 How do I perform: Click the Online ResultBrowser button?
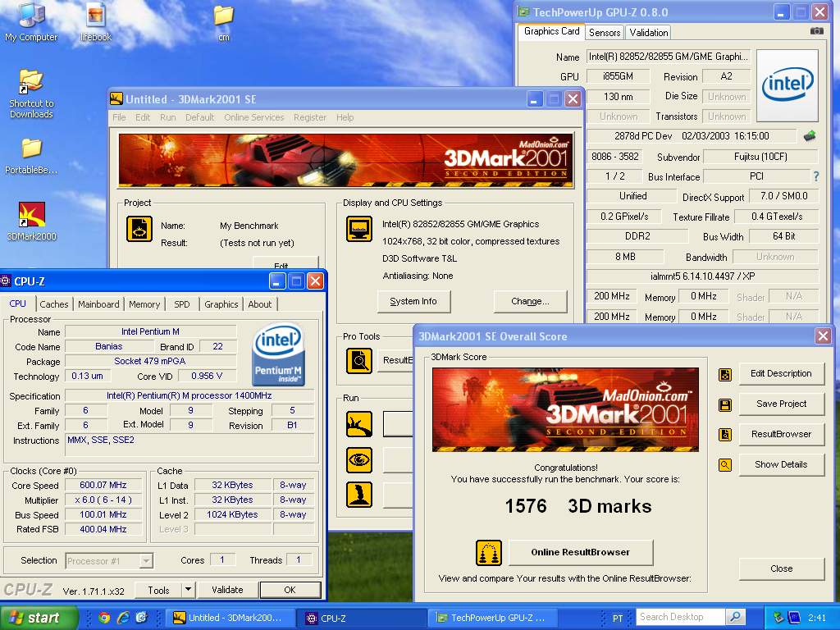(x=581, y=552)
